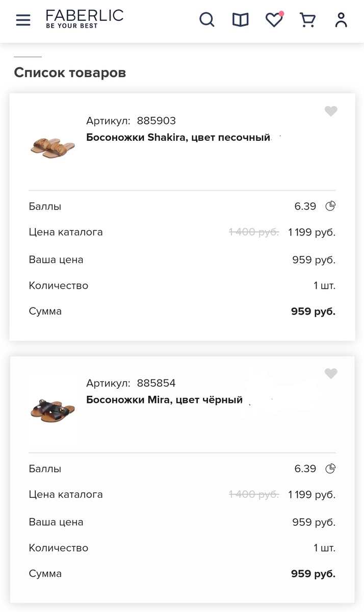The width and height of the screenshot is (364, 612).
Task: Click the points pie-chart icon for Shakira sandals
Action: coord(330,206)
